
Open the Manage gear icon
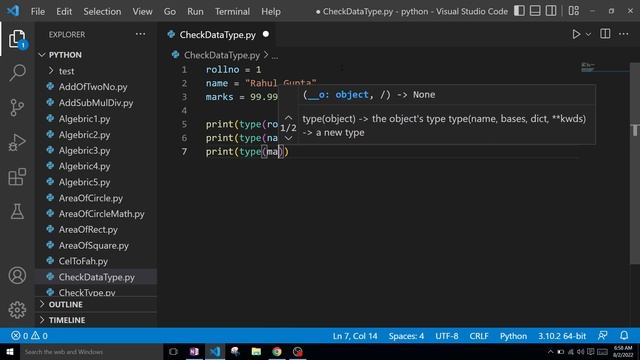[x=17, y=310]
